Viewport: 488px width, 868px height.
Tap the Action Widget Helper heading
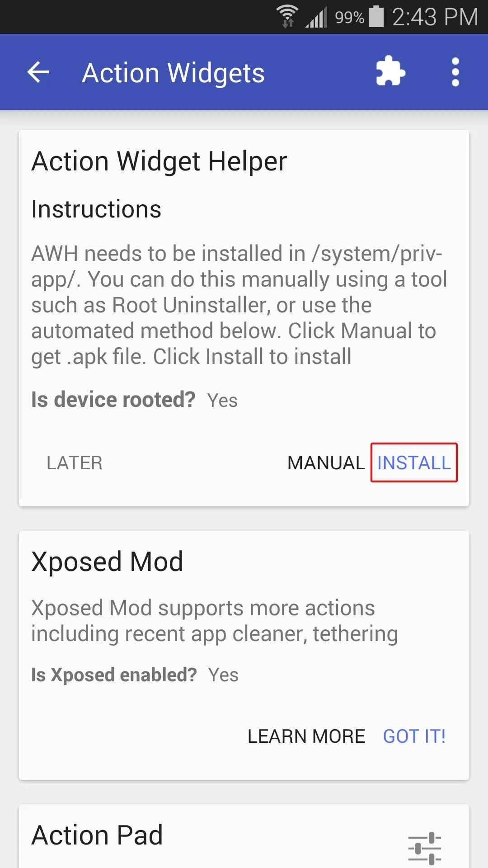(159, 161)
